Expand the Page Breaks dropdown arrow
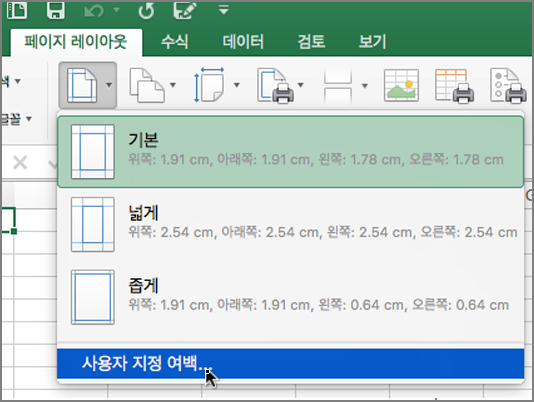Viewport: 534px width, 402px height. click(365, 85)
